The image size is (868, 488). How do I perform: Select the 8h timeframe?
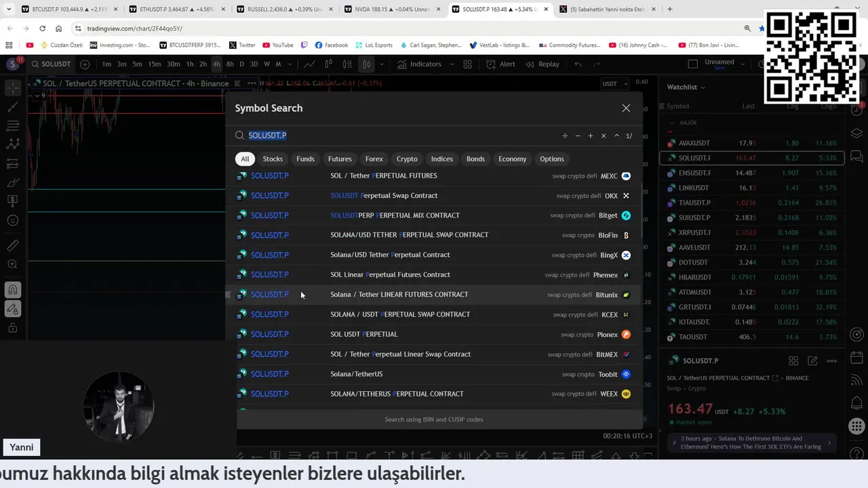coord(230,64)
